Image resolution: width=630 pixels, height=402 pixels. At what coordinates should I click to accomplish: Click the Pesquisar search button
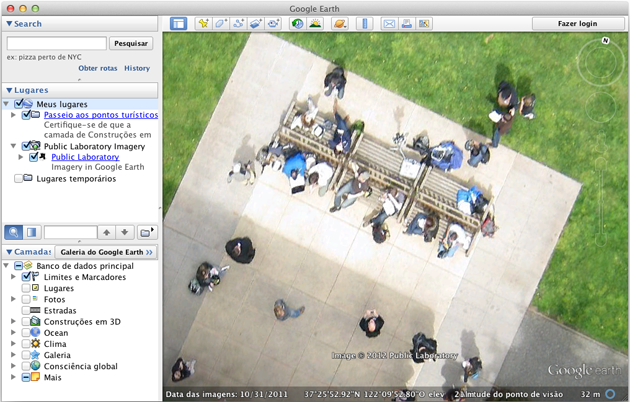point(131,43)
